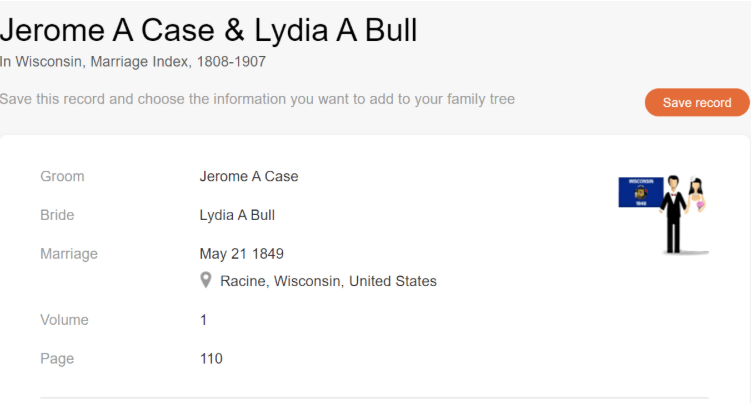The width and height of the screenshot is (751, 403).
Task: Click the Page field label
Action: click(57, 358)
